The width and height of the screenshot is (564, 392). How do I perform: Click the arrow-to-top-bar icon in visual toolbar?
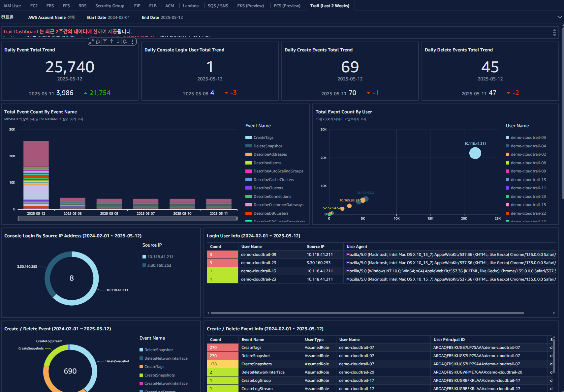(x=105, y=42)
